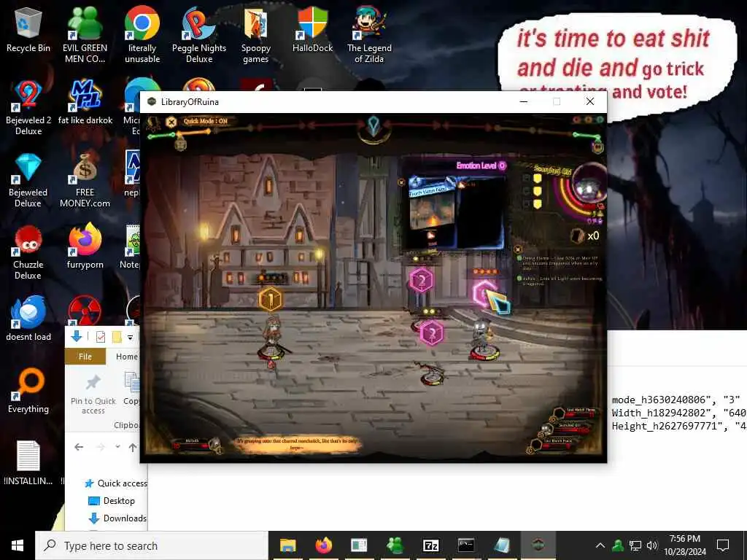
Task: Click the card deck count x0 icon
Action: (x=585, y=236)
